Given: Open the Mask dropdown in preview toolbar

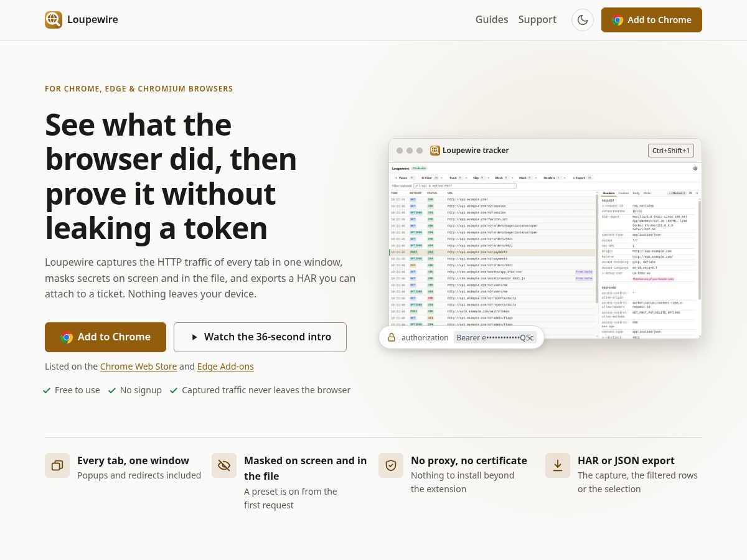Looking at the screenshot, I should 529,178.
